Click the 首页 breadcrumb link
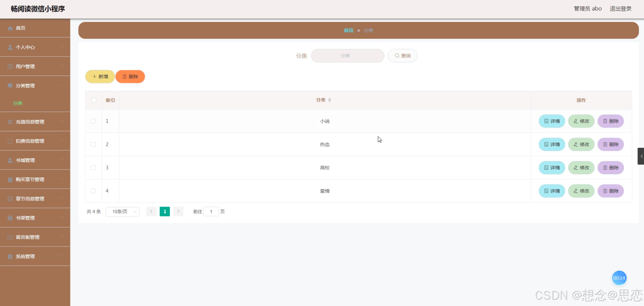 click(348, 30)
